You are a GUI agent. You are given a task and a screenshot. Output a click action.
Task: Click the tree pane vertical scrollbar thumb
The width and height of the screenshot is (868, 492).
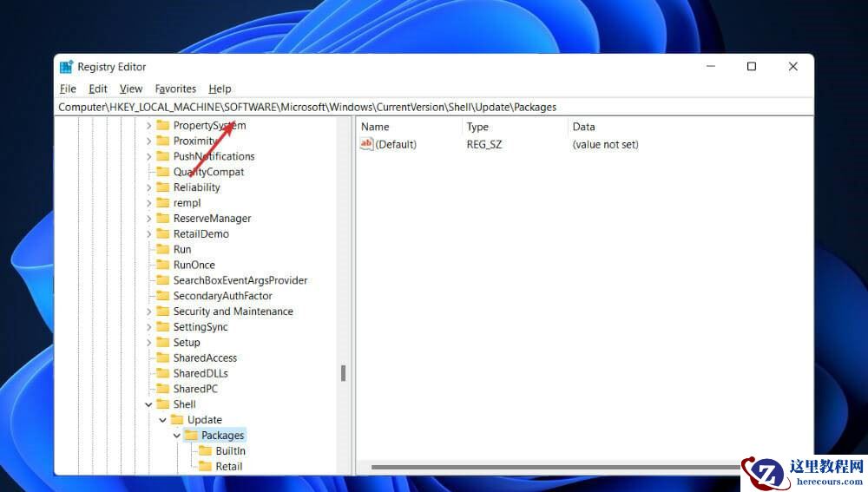point(343,374)
